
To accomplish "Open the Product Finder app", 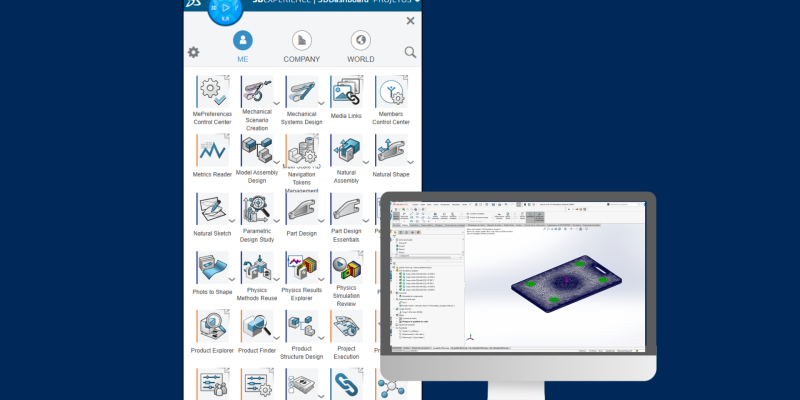I will coord(256,326).
